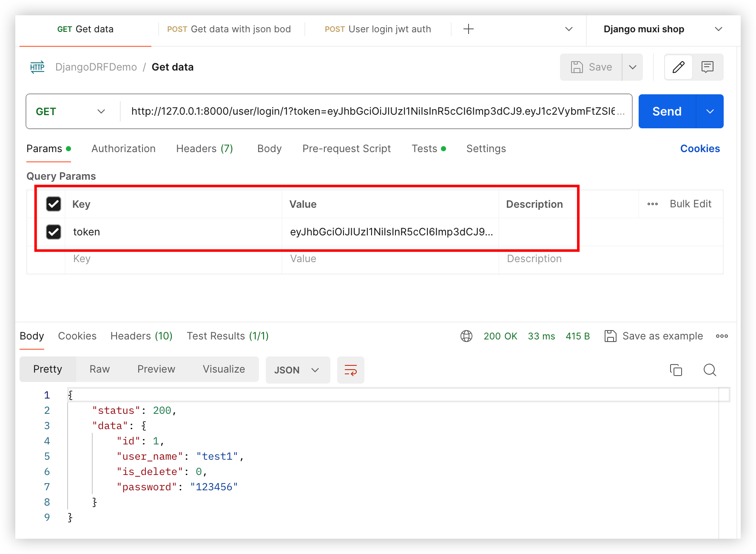Click the request URL input field
Image resolution: width=756 pixels, height=554 pixels.
(374, 111)
